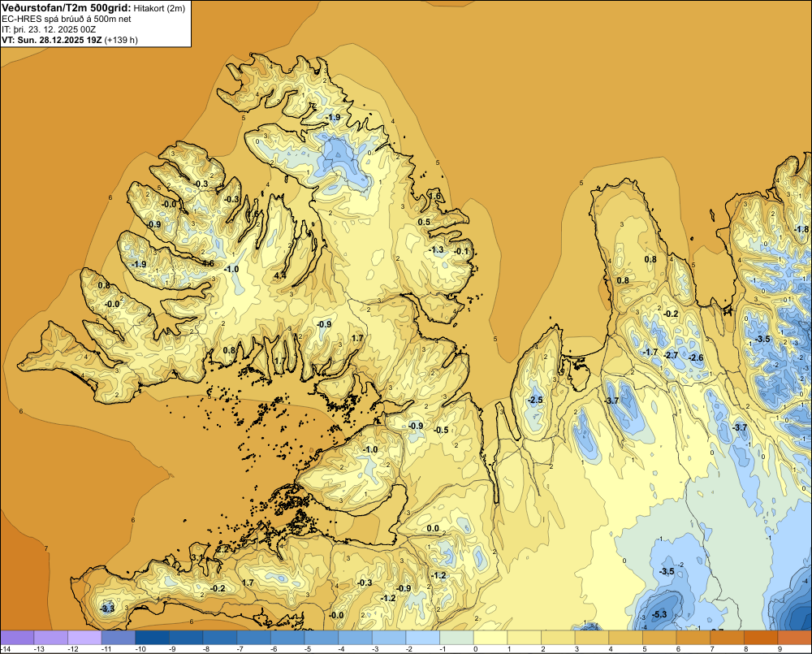The height and width of the screenshot is (654, 812).
Task: Click the legend swatch between -14 and -13
Action: point(17,638)
